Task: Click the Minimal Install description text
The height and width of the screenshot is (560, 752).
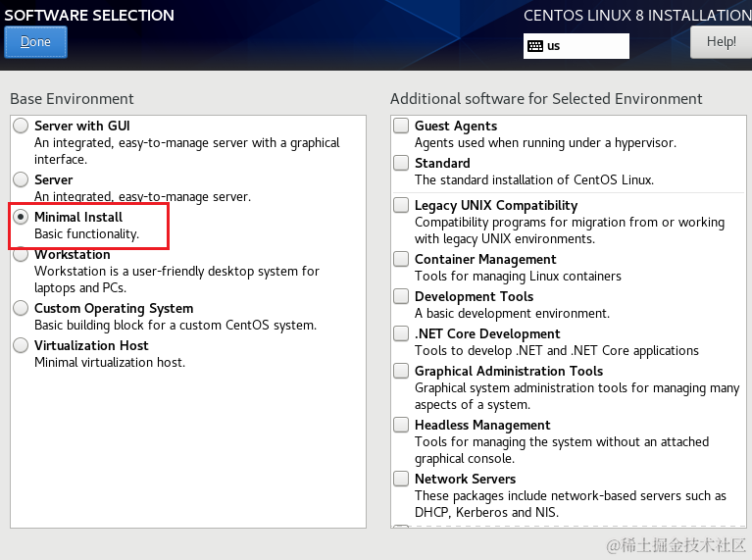Action: point(86,234)
